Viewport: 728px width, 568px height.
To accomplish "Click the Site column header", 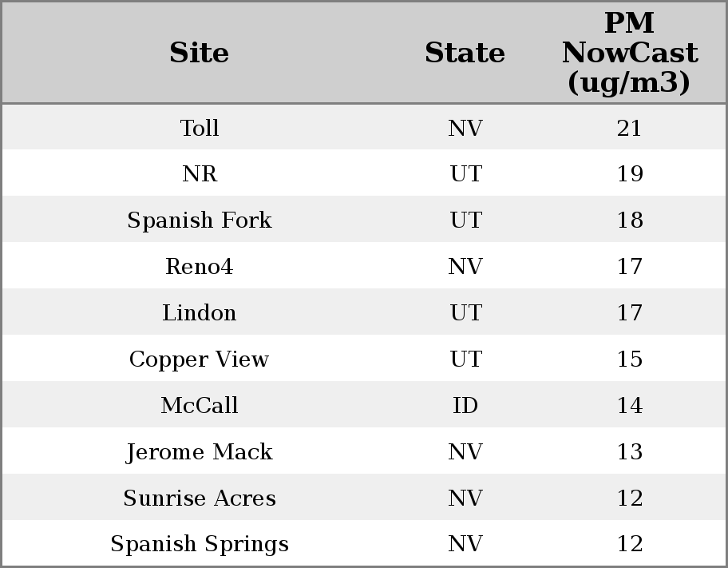I will [200, 54].
